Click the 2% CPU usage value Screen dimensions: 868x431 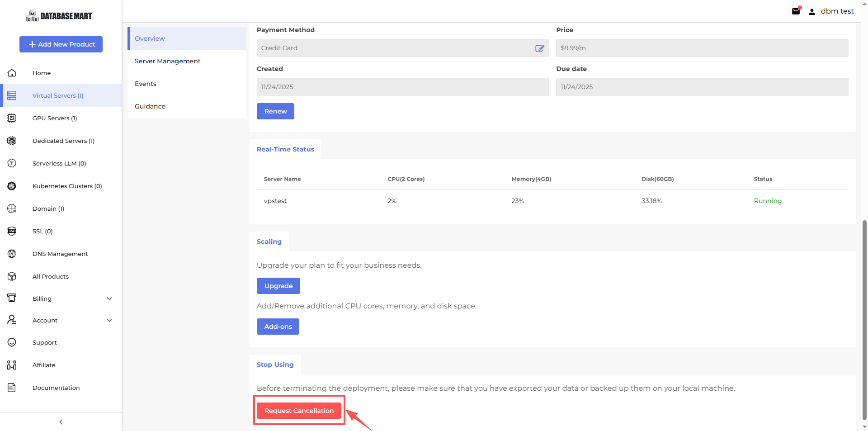pos(392,201)
